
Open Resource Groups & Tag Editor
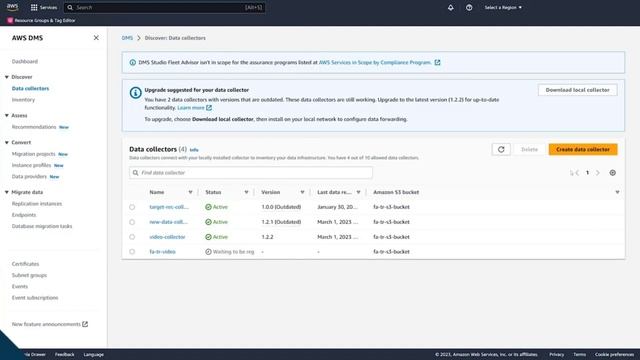[41, 20]
